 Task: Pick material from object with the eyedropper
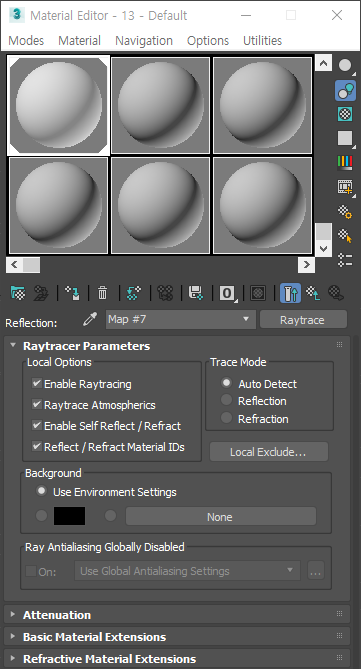pyautogui.click(x=90, y=320)
